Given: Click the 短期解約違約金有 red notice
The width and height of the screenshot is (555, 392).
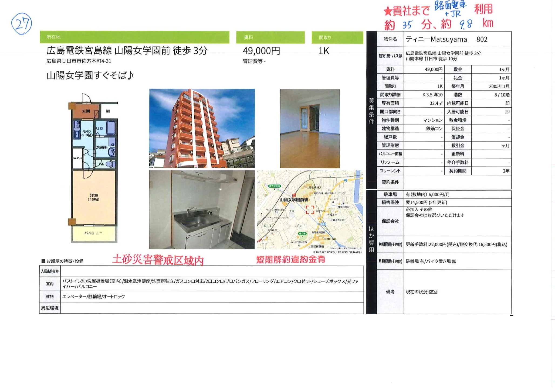Looking at the screenshot, I should [291, 259].
